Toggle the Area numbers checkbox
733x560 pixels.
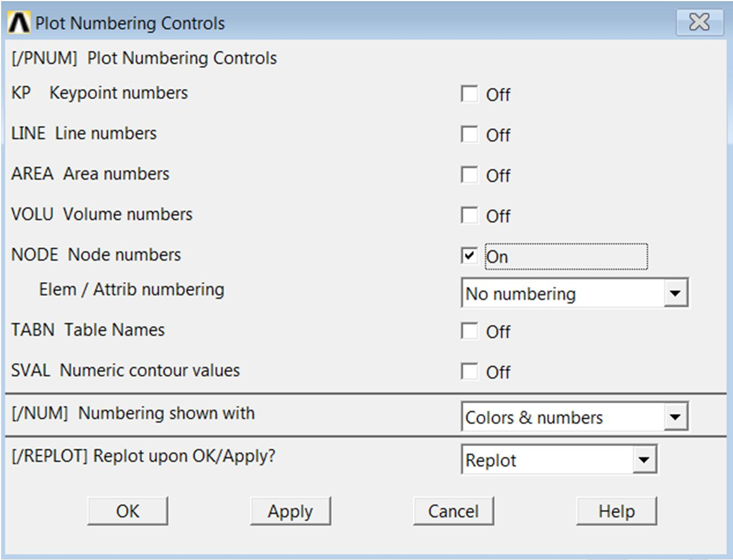coord(469,175)
